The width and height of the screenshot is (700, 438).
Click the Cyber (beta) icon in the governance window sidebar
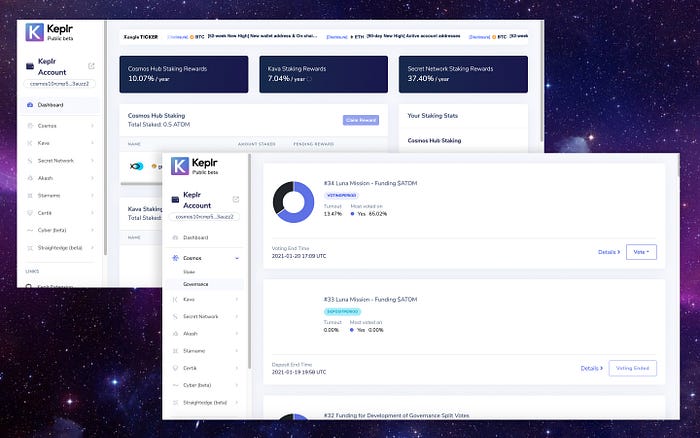[175, 385]
